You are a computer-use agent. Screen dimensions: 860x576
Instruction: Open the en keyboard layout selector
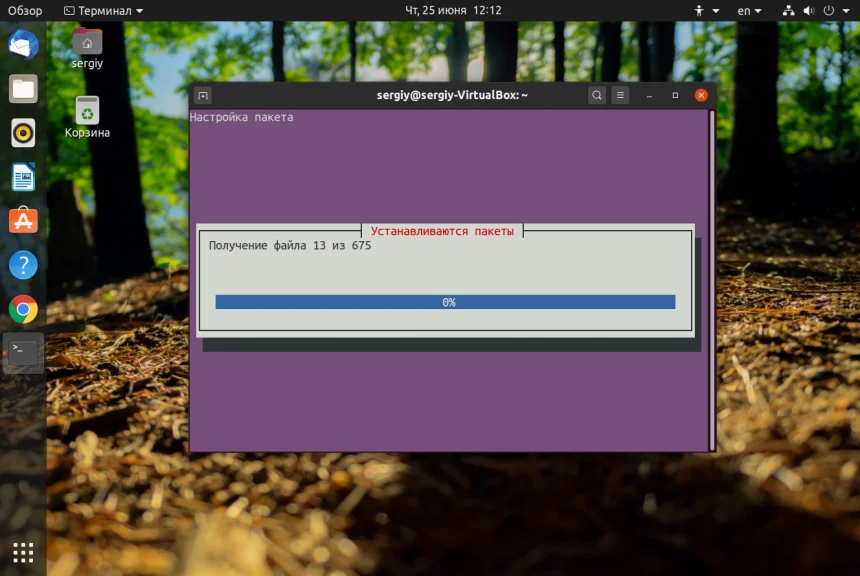point(749,10)
